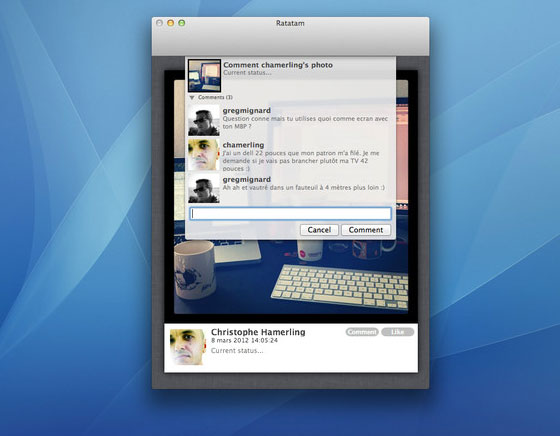Click Christophe Hamerling's profile picture
The image size is (560, 436).
[188, 347]
